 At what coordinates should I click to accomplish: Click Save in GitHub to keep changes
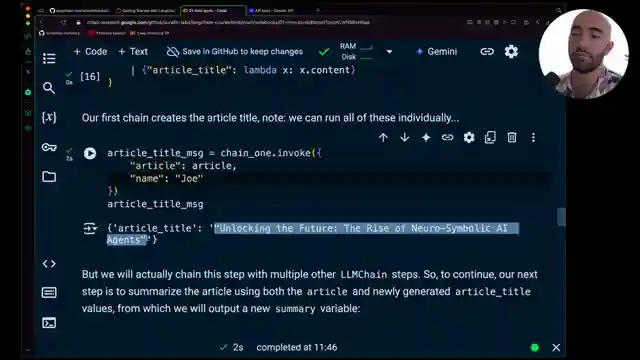(235, 52)
